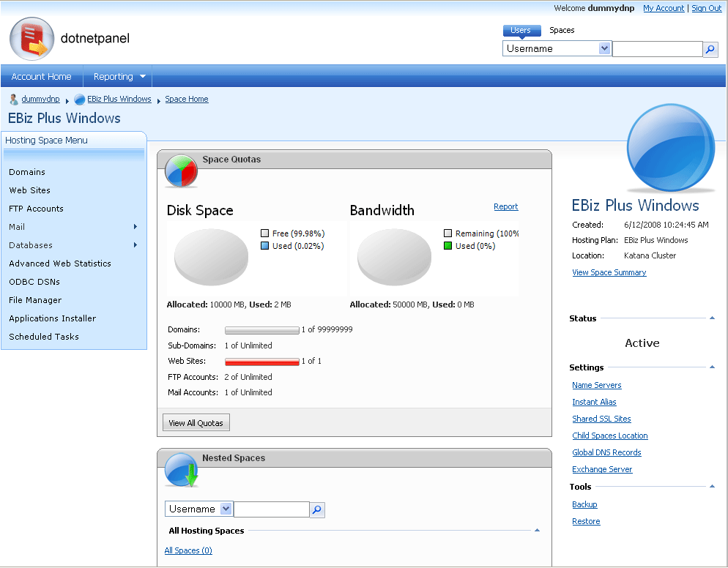Open Global DNS Records
728x568 pixels.
[x=607, y=452]
